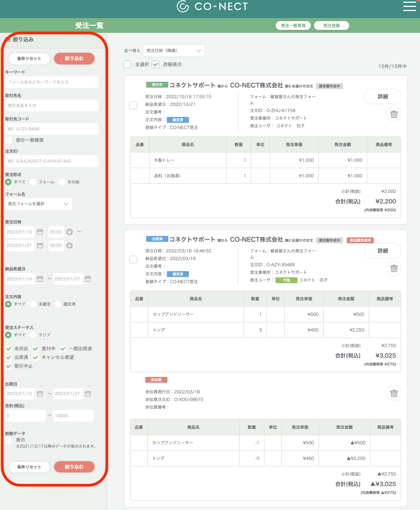This screenshot has height=510, width=420.
Task: Delete order O-AZY-35489 with trash icon
Action: tap(394, 268)
